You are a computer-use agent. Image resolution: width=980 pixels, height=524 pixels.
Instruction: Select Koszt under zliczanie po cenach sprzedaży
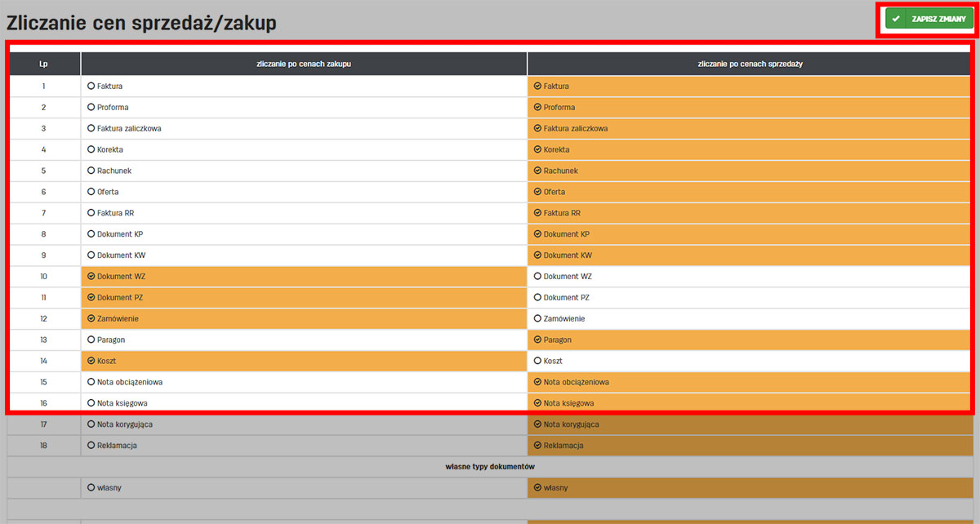tap(537, 361)
